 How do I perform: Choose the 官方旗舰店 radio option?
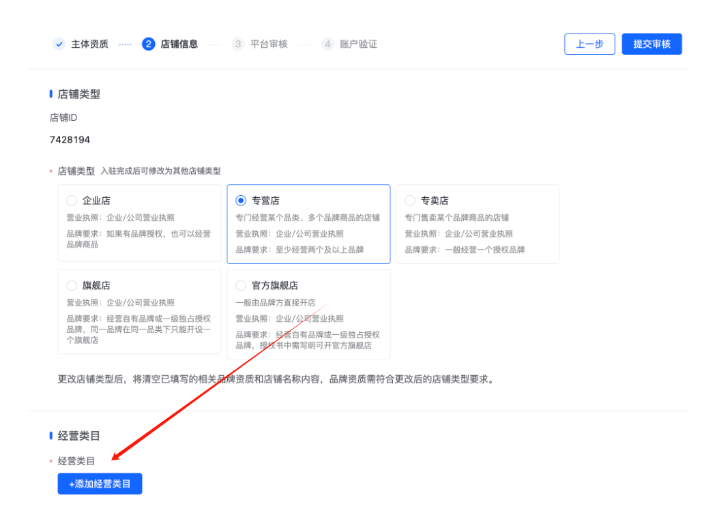click(241, 285)
